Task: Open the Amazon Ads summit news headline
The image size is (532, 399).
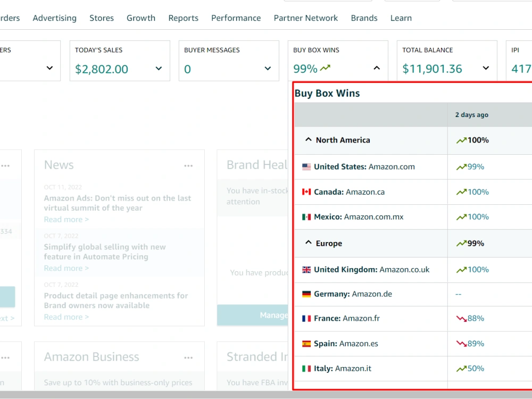Action: click(118, 203)
